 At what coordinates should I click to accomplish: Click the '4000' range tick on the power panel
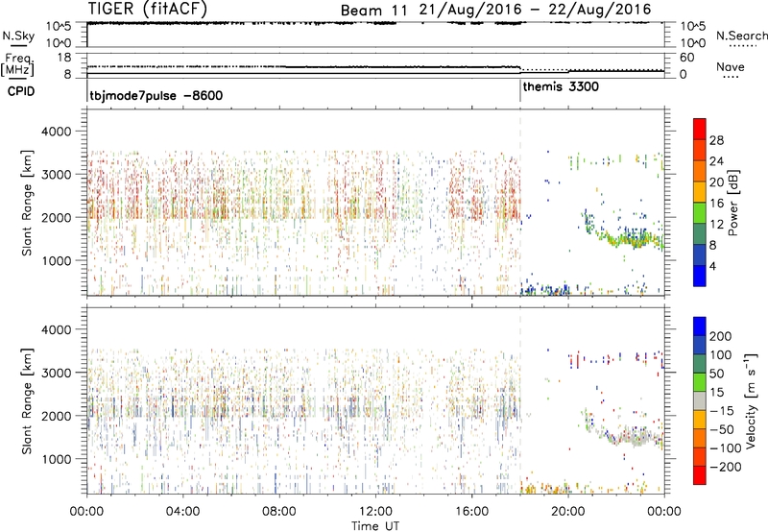pyautogui.click(x=59, y=132)
